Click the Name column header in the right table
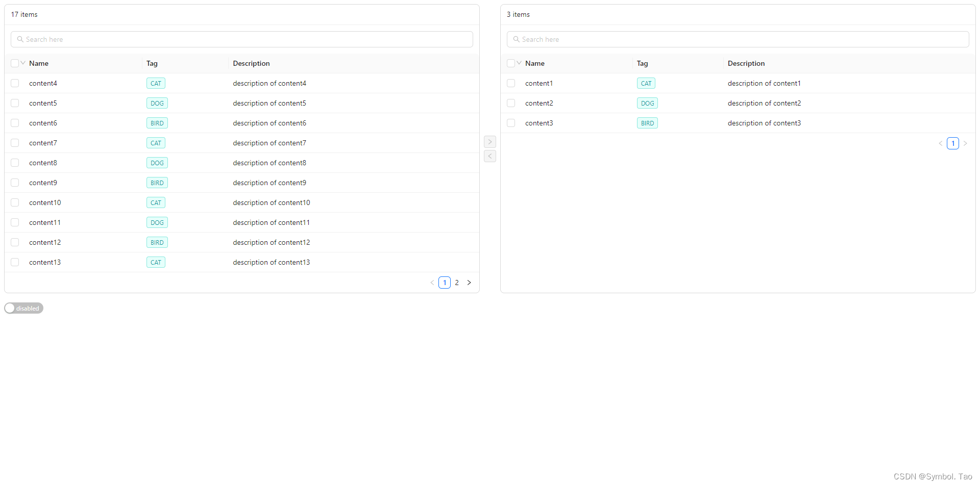This screenshot has width=980, height=486. [535, 63]
